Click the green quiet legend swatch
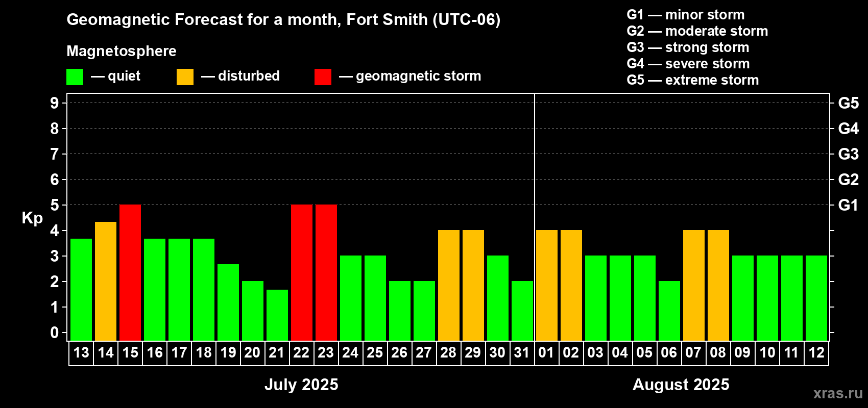868x408 pixels. tap(75, 77)
